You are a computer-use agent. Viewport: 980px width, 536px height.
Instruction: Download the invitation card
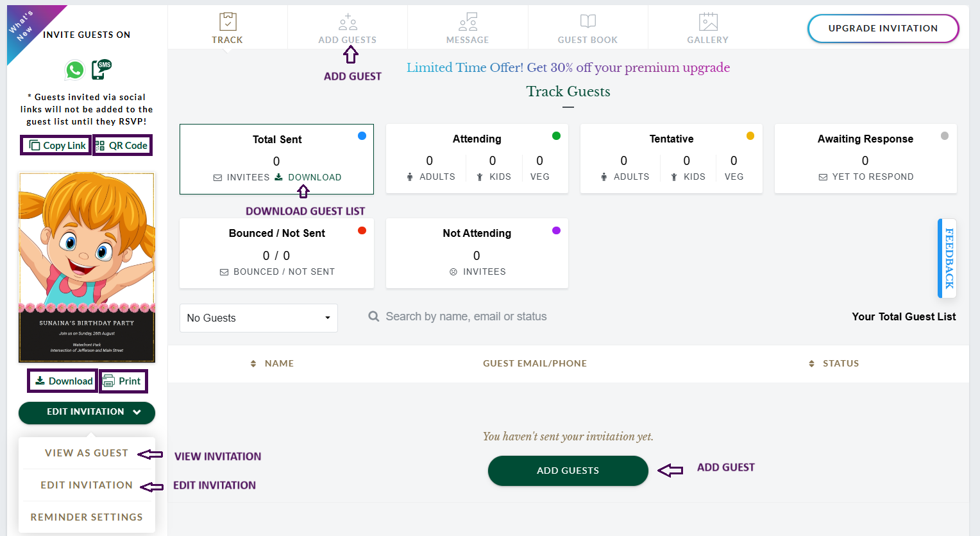click(x=63, y=381)
